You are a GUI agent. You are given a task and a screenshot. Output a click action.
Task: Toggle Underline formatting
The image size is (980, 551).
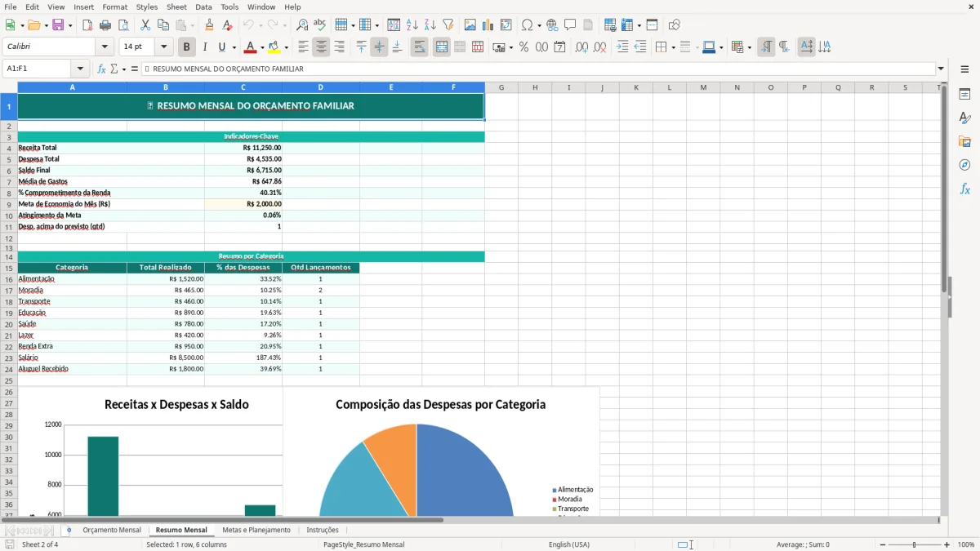222,47
